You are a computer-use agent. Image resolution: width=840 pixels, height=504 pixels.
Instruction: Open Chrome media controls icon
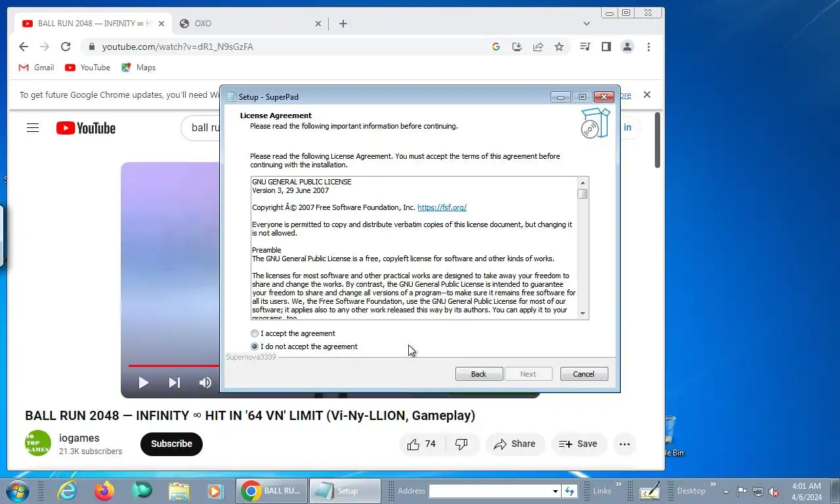point(585,47)
